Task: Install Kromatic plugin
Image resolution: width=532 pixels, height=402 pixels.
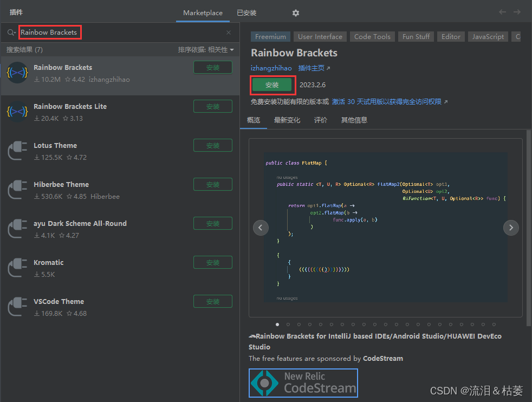Action: click(213, 263)
